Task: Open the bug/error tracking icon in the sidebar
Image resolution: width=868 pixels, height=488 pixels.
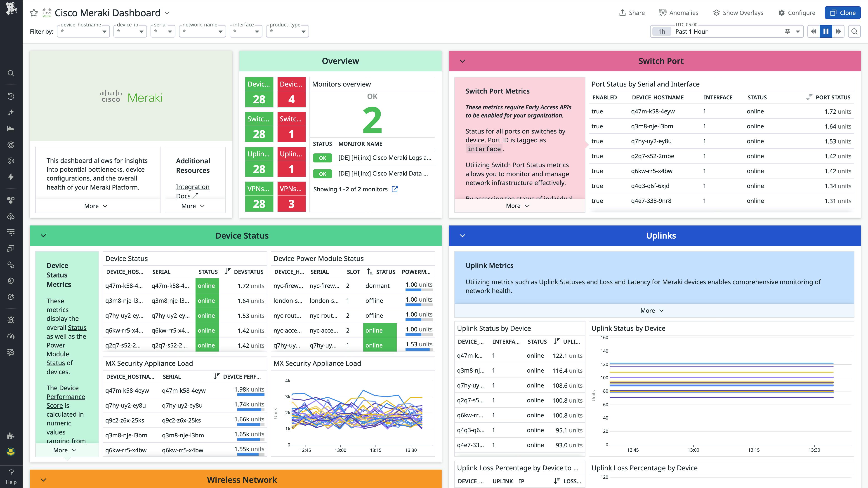Action: (11, 320)
